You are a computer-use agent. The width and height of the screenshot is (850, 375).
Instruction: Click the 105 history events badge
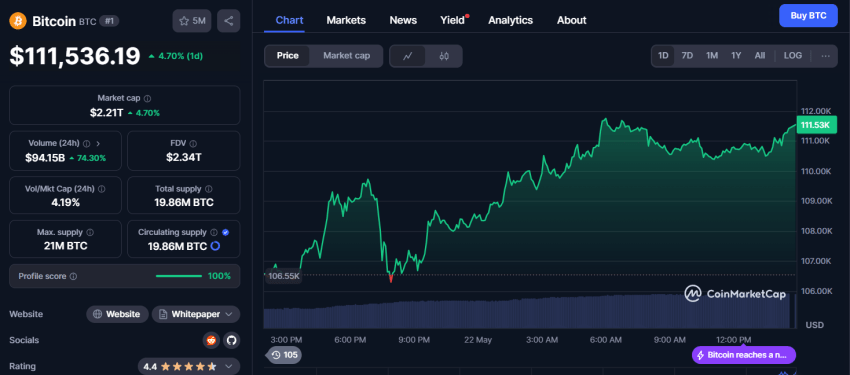coord(285,355)
